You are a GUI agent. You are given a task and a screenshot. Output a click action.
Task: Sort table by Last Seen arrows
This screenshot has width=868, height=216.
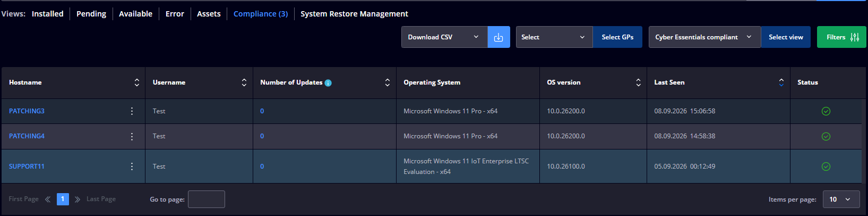point(781,82)
